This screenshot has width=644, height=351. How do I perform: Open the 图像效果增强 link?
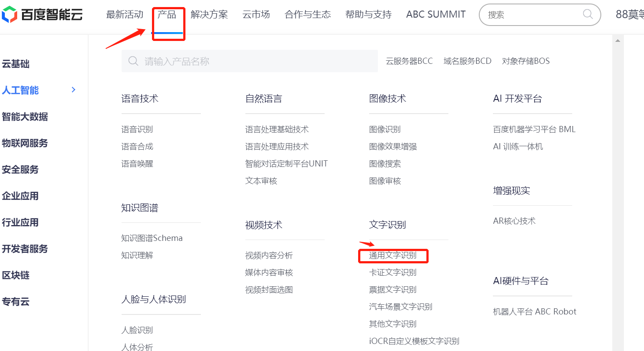click(x=393, y=146)
